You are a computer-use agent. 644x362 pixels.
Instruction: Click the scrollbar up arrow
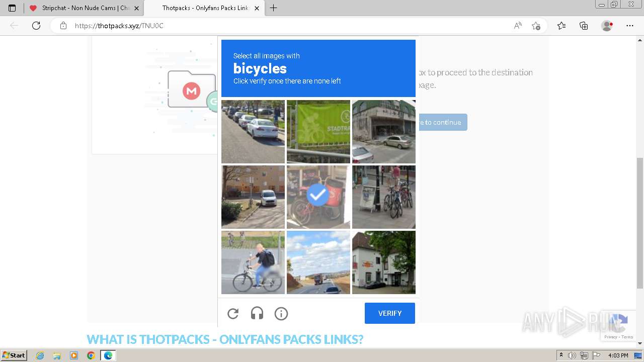[x=640, y=39]
